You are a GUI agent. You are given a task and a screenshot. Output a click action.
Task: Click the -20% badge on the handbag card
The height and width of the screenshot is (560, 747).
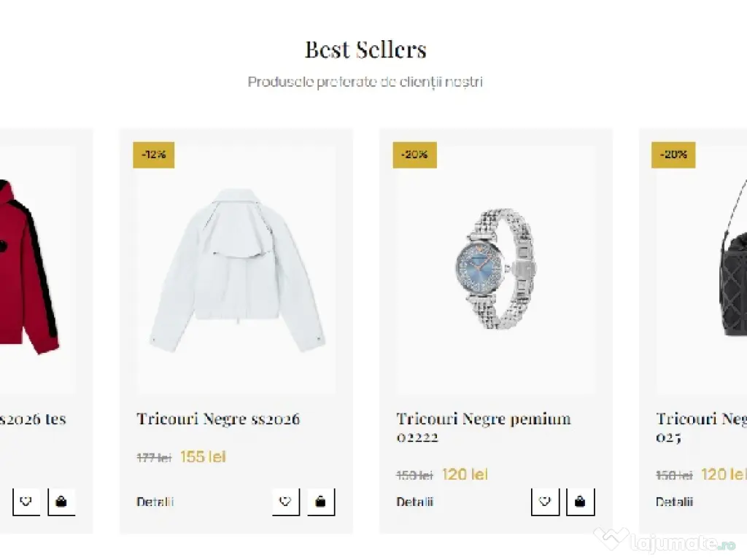click(673, 155)
